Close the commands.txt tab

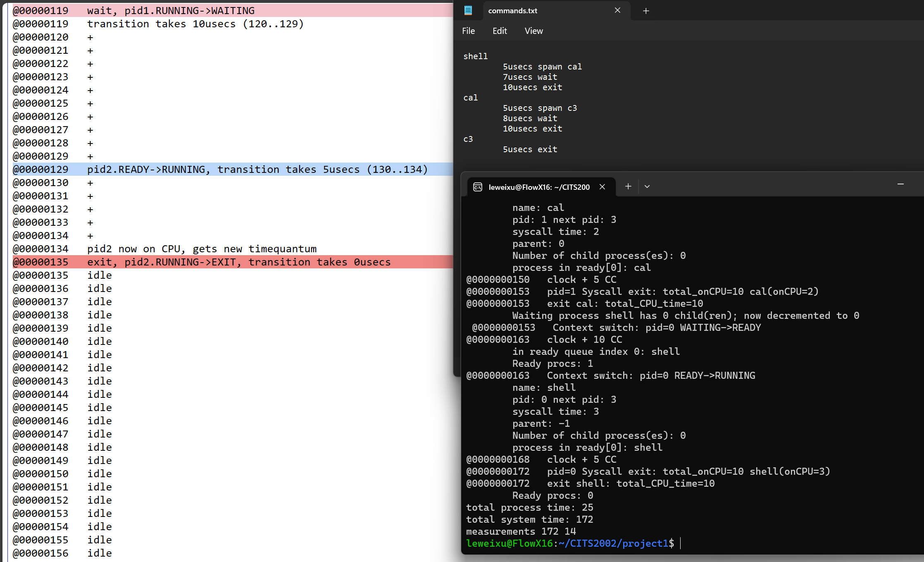pyautogui.click(x=617, y=10)
